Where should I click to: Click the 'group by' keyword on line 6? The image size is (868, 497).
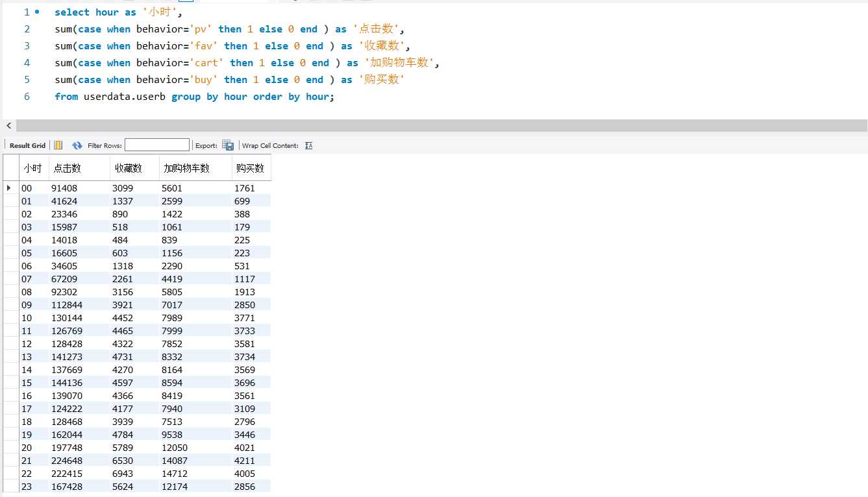click(x=195, y=97)
